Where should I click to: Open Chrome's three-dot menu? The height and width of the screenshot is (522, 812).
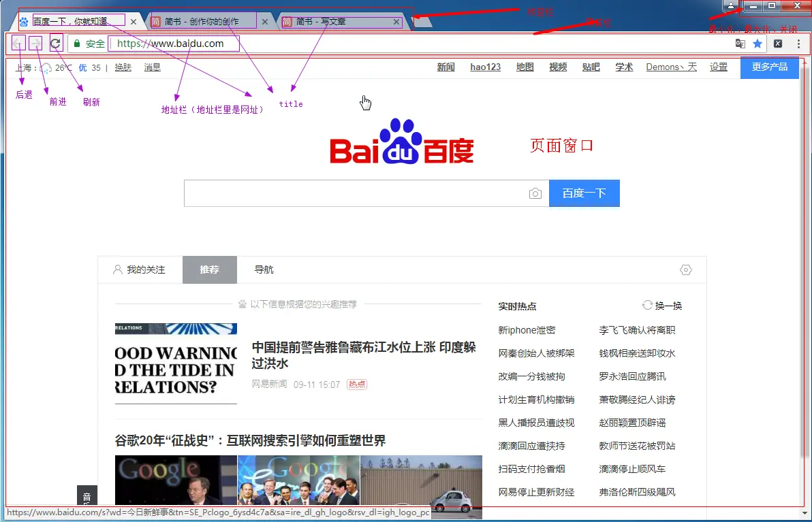tap(798, 44)
